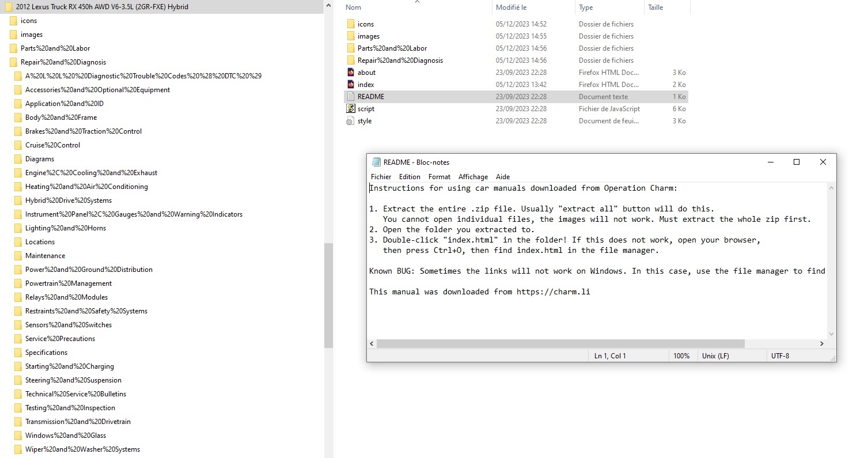Viewport: 868px width, 458px height.
Task: Select Brakes%20and%20Traction%20Control in folder tree
Action: click(x=84, y=131)
